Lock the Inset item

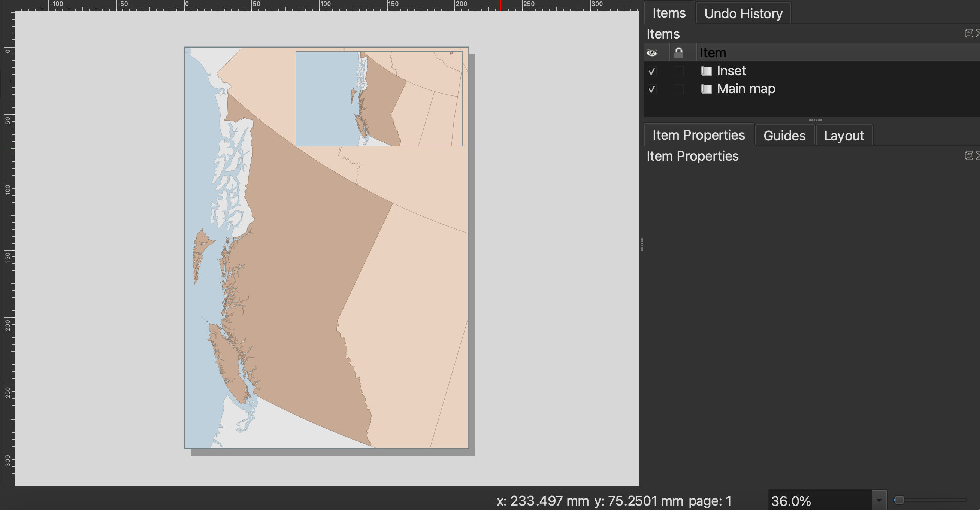(x=678, y=71)
